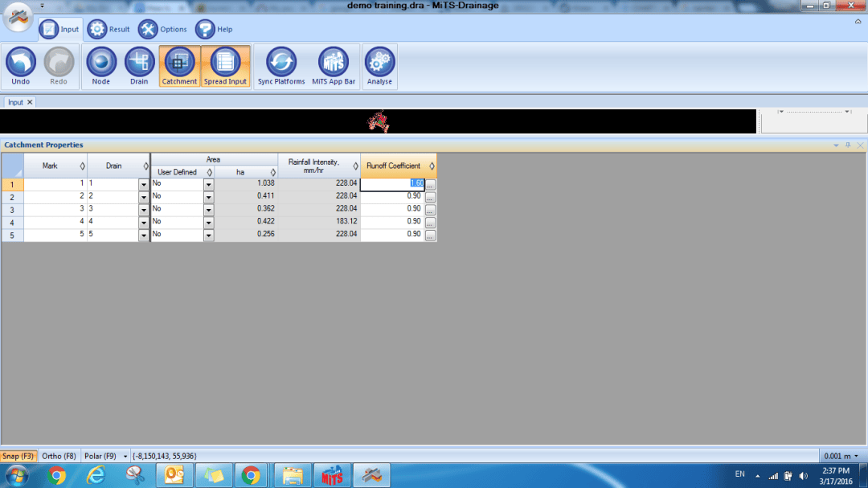Open the User Defined dropdown in row 3

pos(209,210)
